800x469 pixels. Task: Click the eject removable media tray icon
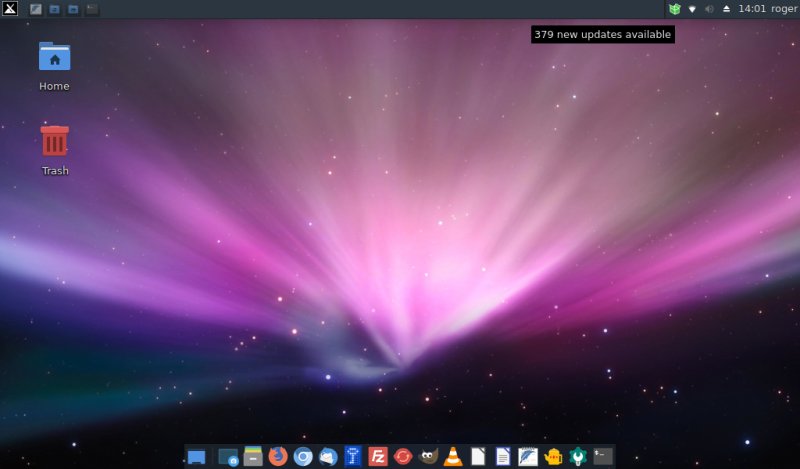tap(727, 9)
